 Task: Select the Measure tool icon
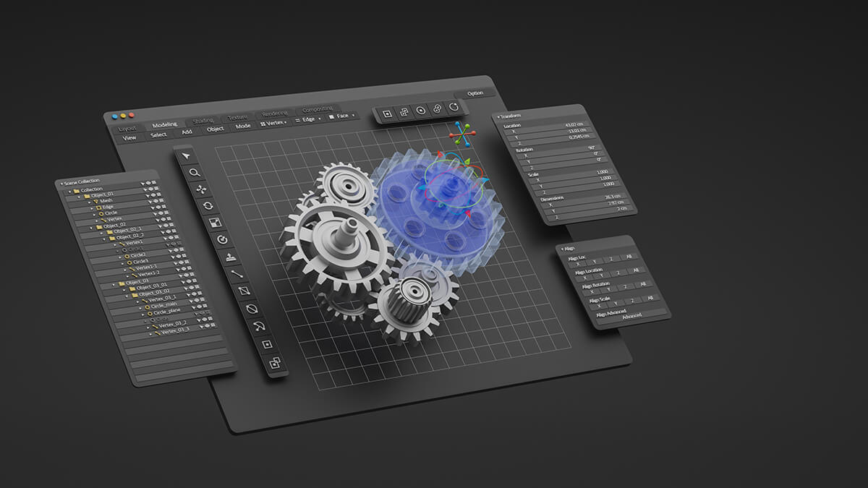point(237,274)
